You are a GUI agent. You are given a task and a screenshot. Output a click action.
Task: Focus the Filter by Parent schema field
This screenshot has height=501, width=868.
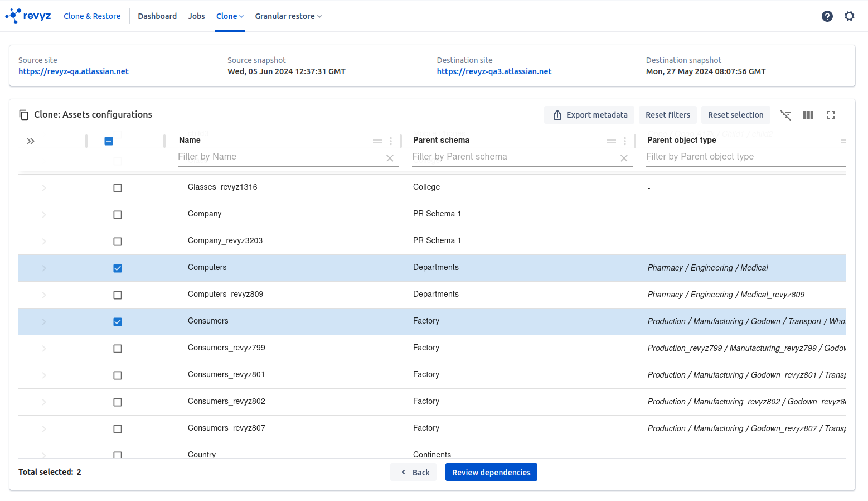[x=514, y=157]
